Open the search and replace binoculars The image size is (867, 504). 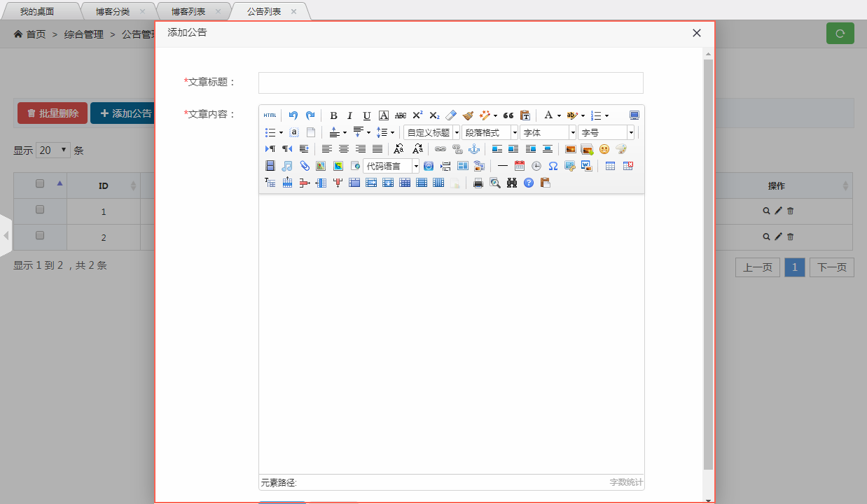click(512, 183)
